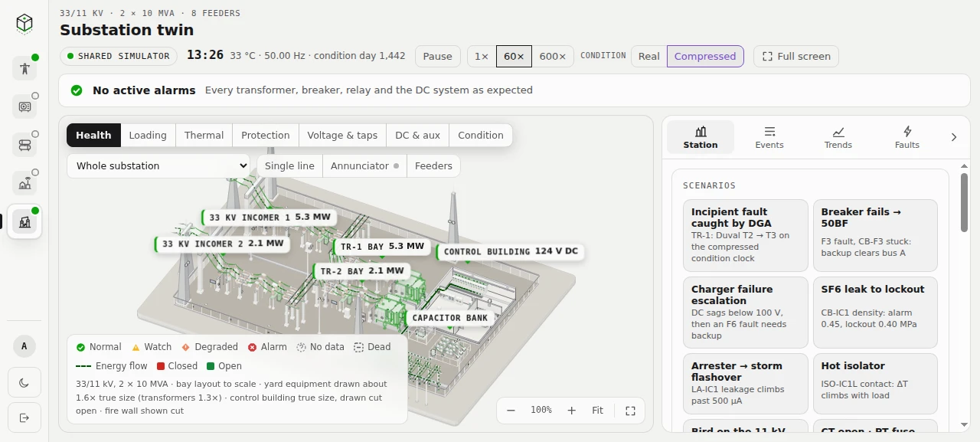This screenshot has height=442, width=980.
Task: Expand the 3D view fullscreen icon
Action: coord(630,411)
